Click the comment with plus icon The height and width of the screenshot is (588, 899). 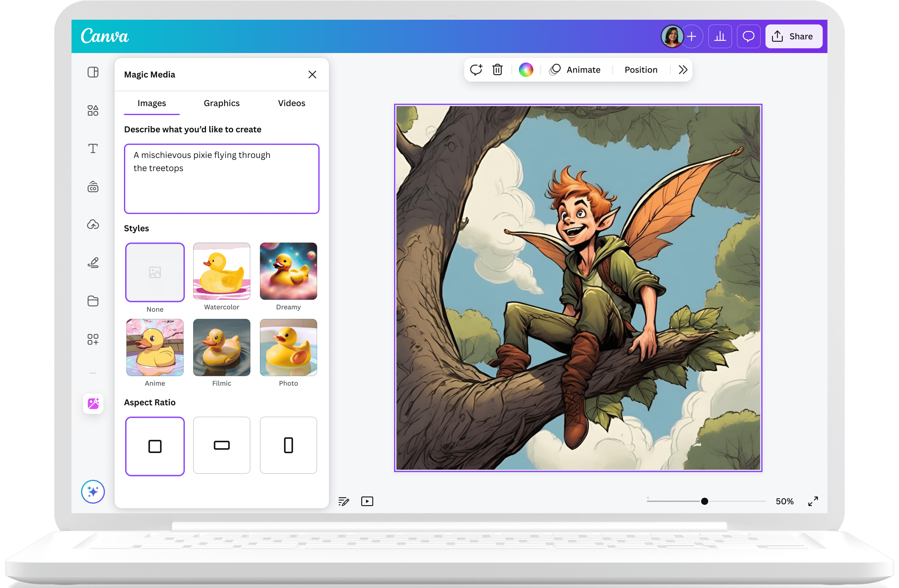pos(476,69)
